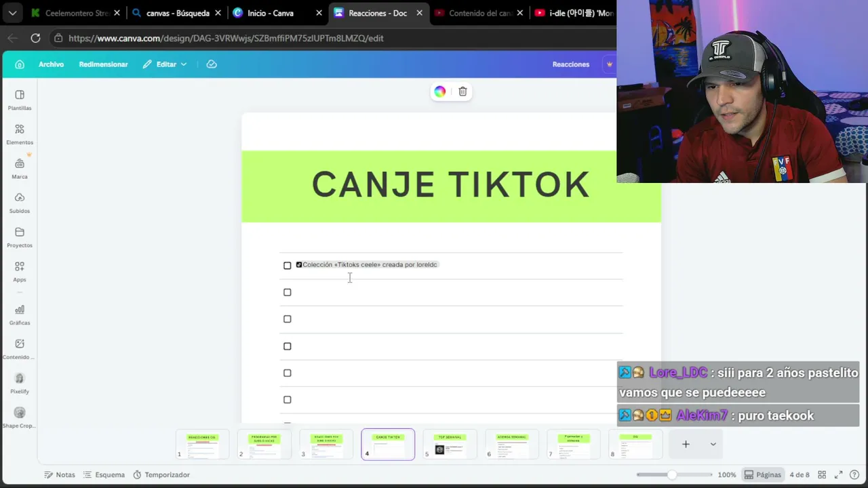The width and height of the screenshot is (868, 488).
Task: Open the Pixelify app
Action: [x=20, y=383]
